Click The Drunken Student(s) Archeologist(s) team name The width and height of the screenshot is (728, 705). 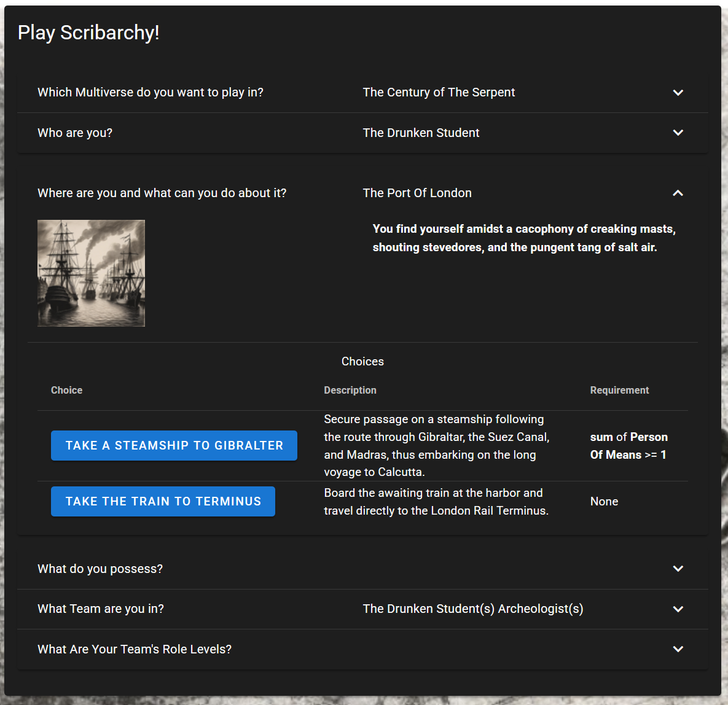click(472, 609)
